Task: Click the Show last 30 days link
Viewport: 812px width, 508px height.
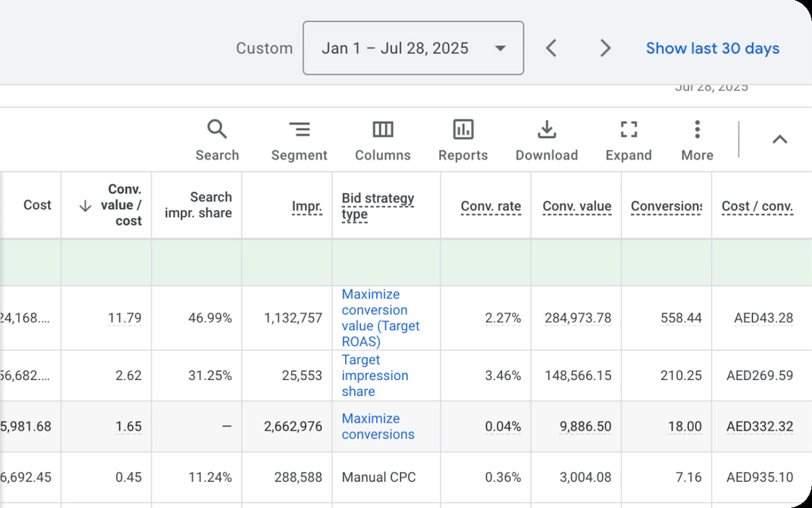Action: (713, 48)
